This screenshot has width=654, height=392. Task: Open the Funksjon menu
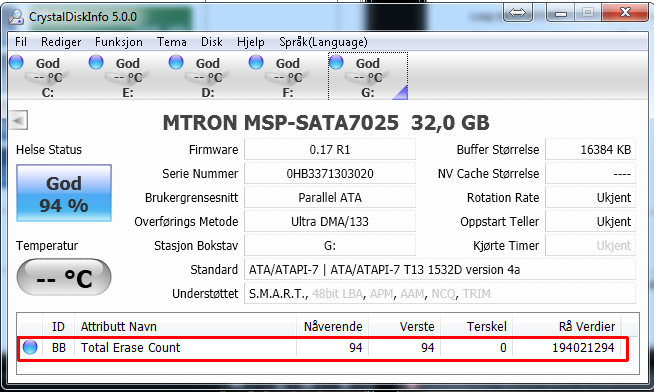119,42
